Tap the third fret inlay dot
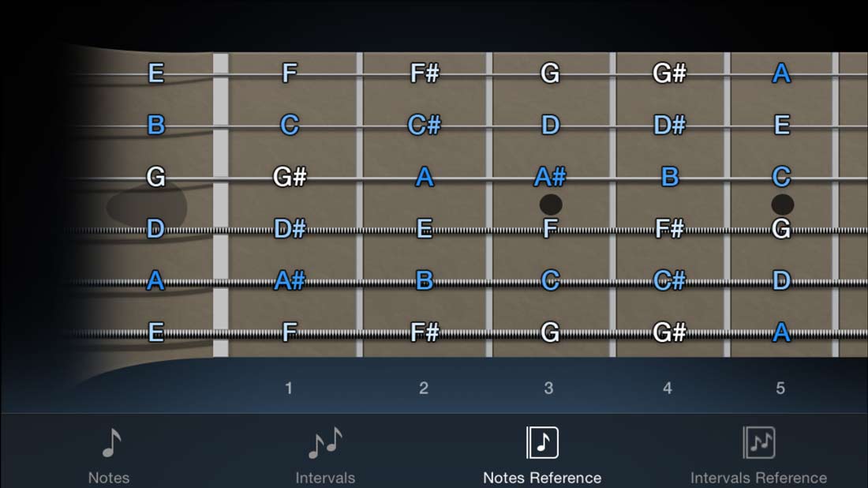The image size is (868, 488). [551, 205]
